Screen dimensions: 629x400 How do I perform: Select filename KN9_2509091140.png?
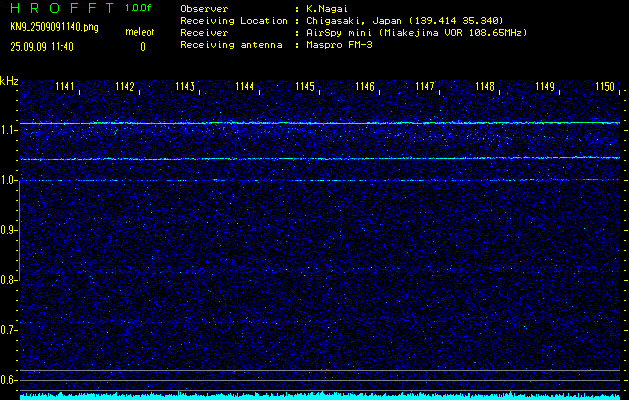point(54,27)
